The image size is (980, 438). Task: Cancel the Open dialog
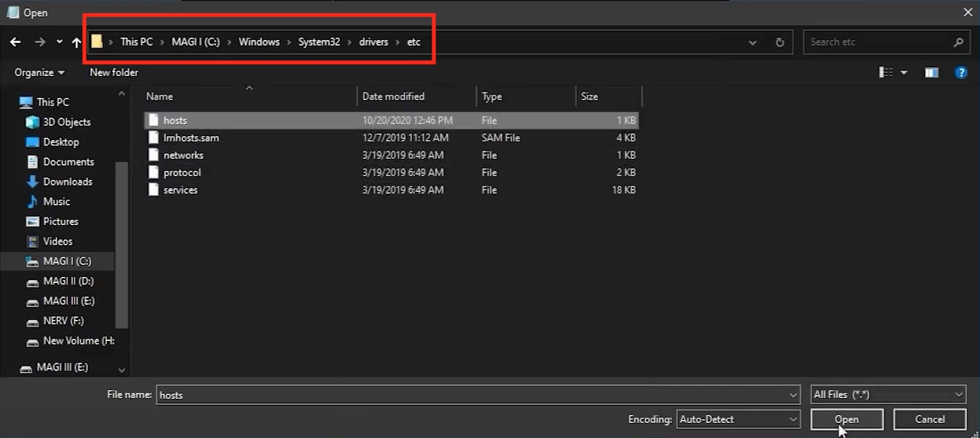tap(930, 419)
